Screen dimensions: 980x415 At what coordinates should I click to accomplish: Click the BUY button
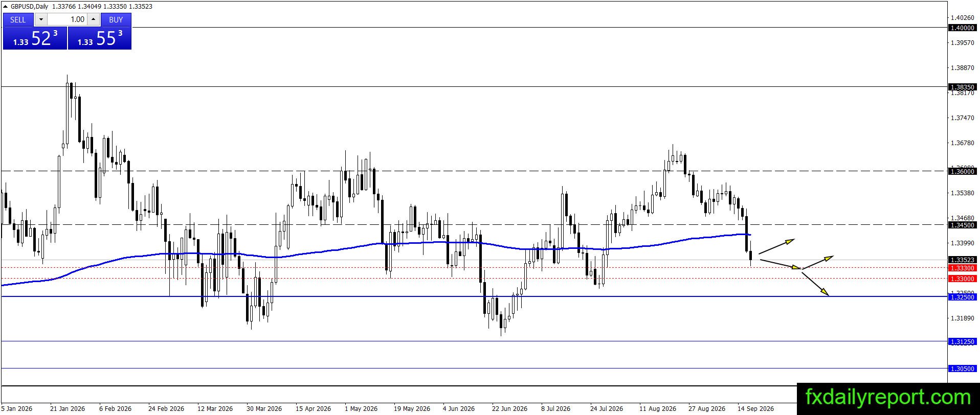(x=116, y=19)
